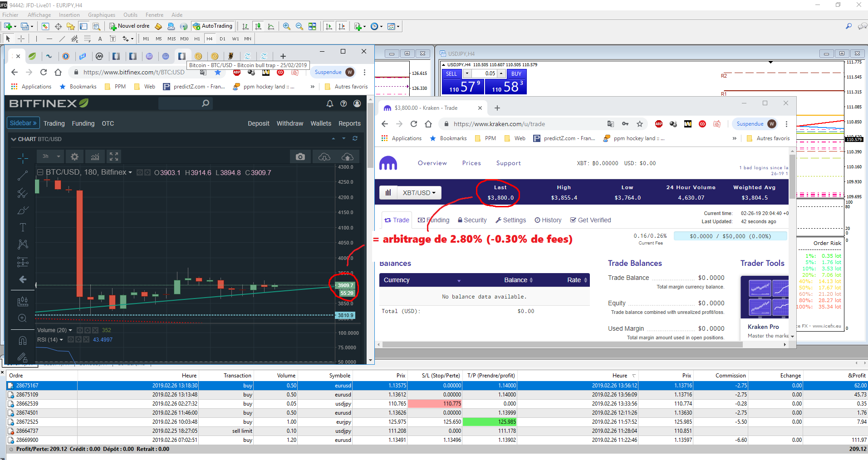Switch chart to W1 timeframe

[235, 39]
